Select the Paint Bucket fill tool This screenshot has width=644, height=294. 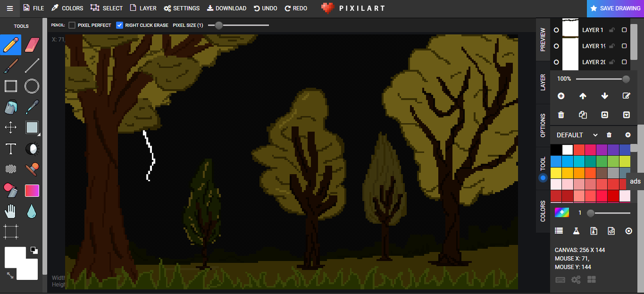pos(11,107)
